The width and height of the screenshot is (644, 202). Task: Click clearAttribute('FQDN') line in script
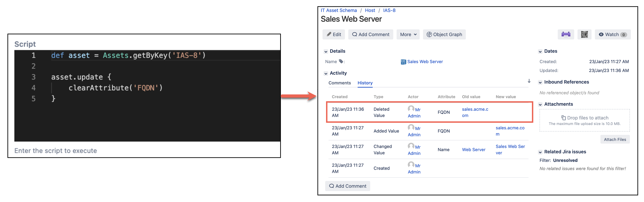115,88
